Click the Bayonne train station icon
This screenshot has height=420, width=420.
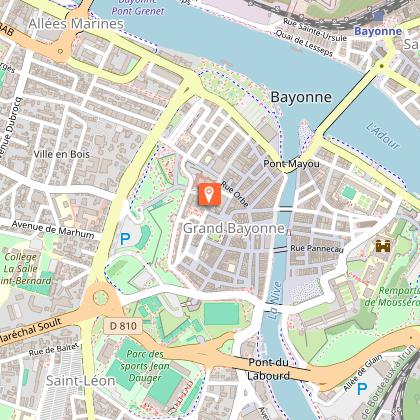[378, 16]
